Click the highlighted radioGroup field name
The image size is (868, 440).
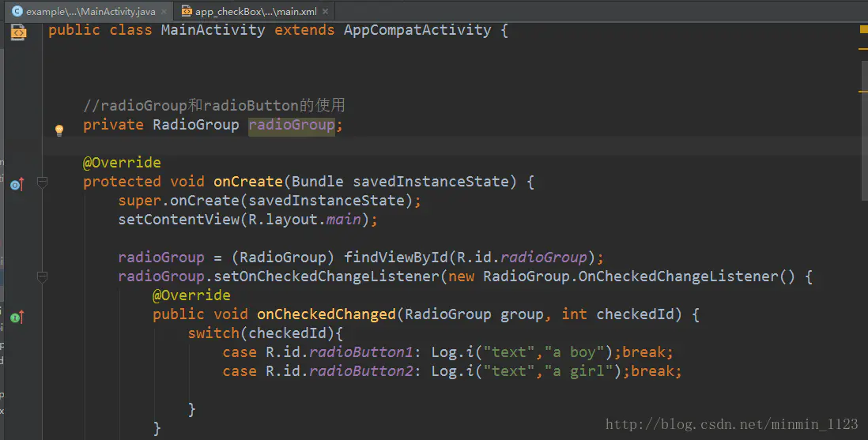pyautogui.click(x=292, y=125)
